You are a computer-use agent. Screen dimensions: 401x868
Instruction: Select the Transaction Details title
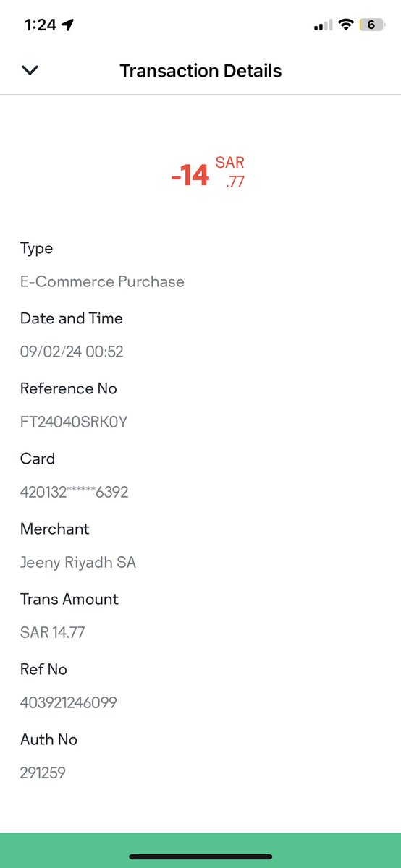pyautogui.click(x=200, y=71)
